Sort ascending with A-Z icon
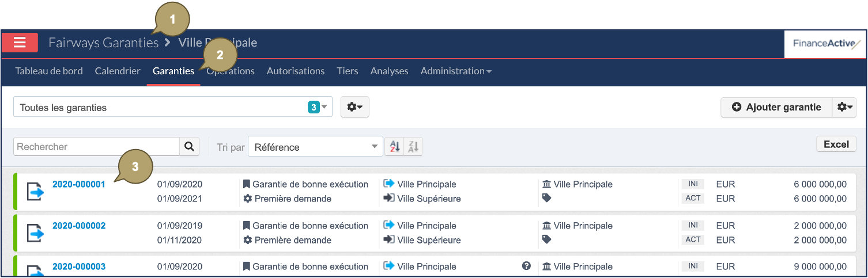Viewport: 868px width, 278px height. 394,147
